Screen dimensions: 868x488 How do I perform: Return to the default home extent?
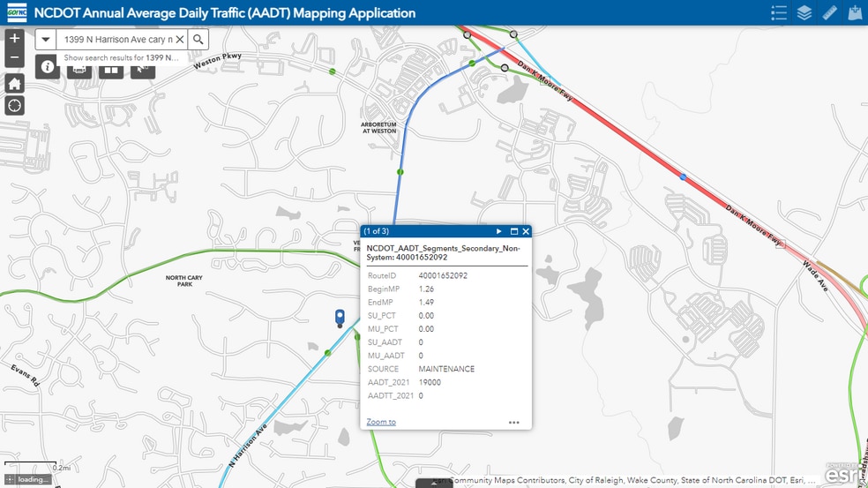point(14,84)
